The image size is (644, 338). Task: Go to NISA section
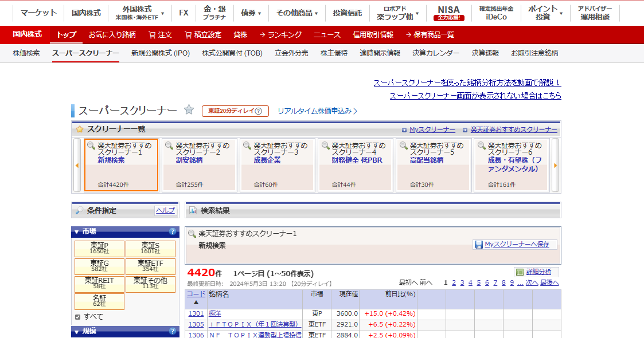click(449, 13)
